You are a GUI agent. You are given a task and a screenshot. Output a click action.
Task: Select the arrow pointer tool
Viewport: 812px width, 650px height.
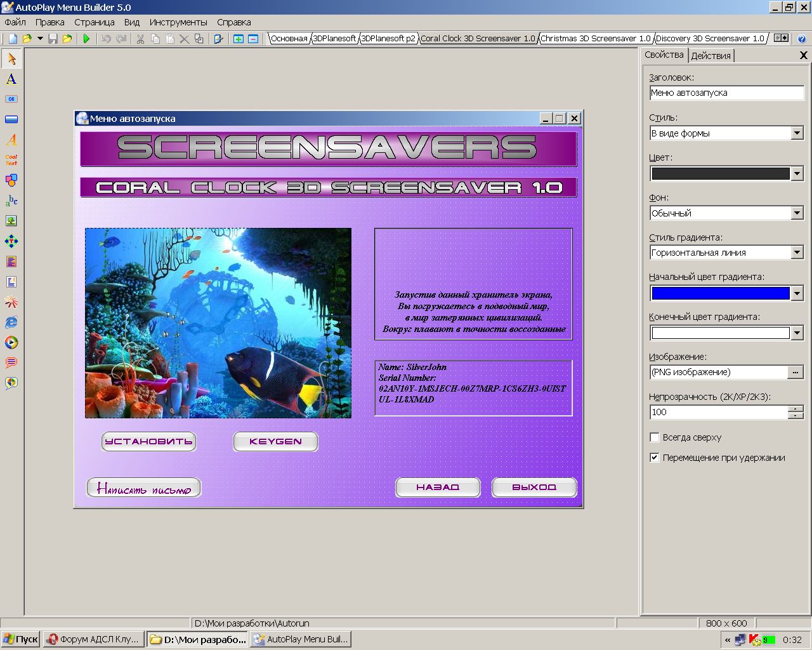tap(11, 59)
